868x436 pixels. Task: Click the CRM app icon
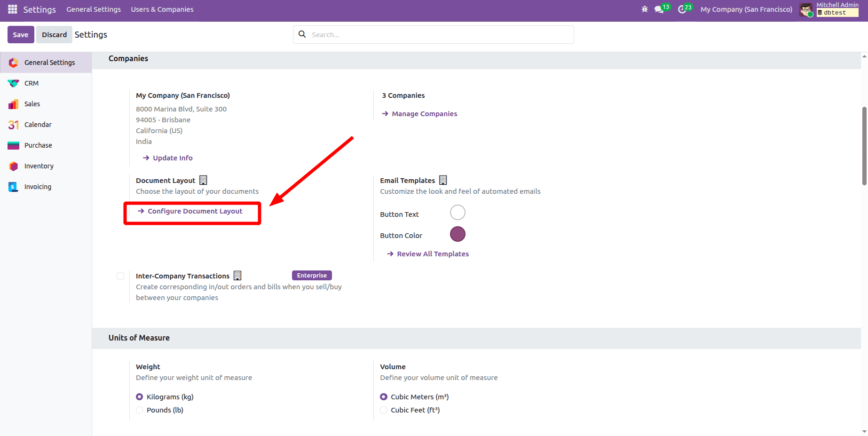(13, 83)
